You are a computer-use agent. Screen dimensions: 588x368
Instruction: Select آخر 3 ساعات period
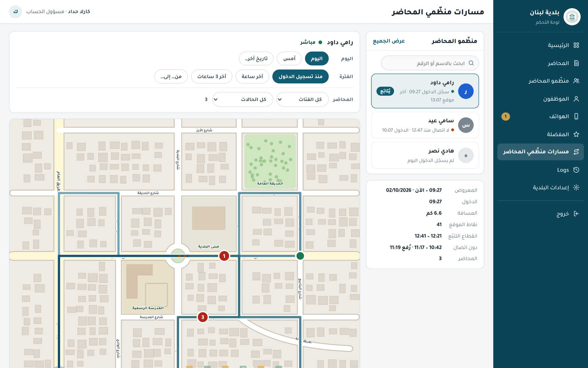(x=212, y=77)
